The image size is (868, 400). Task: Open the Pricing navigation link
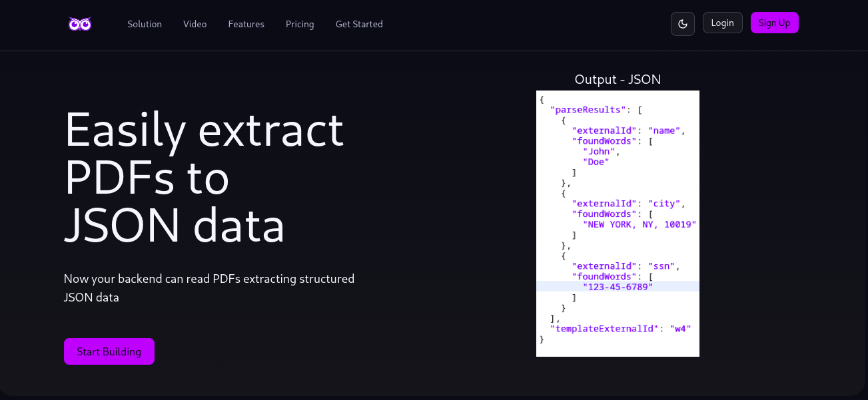pyautogui.click(x=300, y=24)
